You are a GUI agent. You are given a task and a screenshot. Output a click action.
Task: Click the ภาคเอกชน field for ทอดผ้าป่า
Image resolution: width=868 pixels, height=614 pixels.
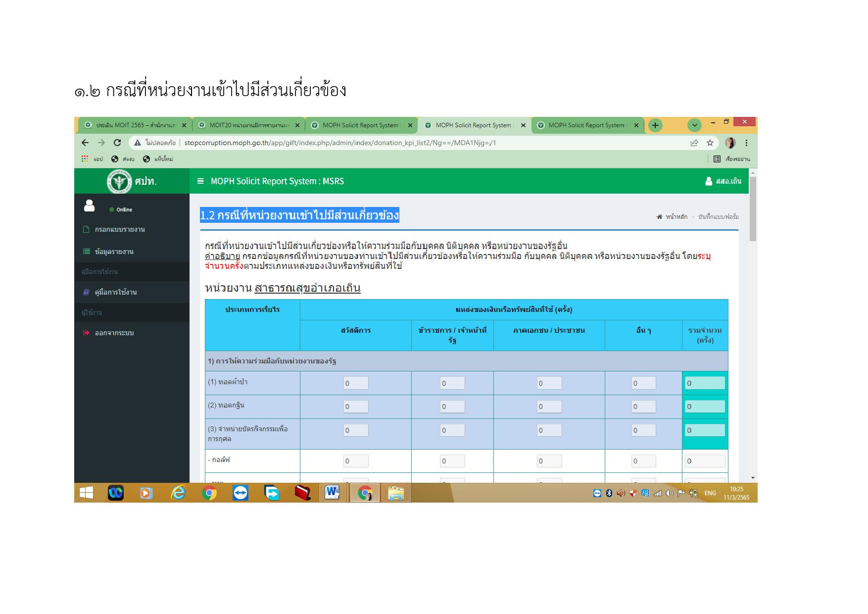pos(549,383)
